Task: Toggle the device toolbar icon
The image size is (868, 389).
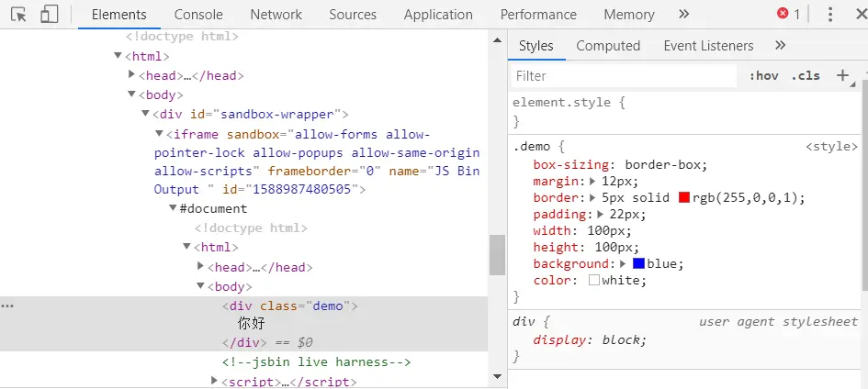Action: tap(50, 15)
